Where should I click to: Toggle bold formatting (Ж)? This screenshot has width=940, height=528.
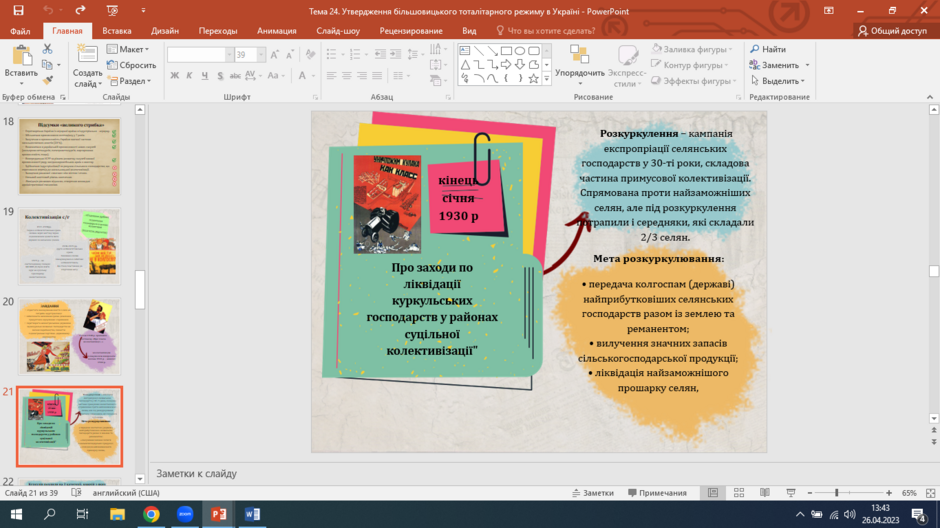[x=174, y=76]
